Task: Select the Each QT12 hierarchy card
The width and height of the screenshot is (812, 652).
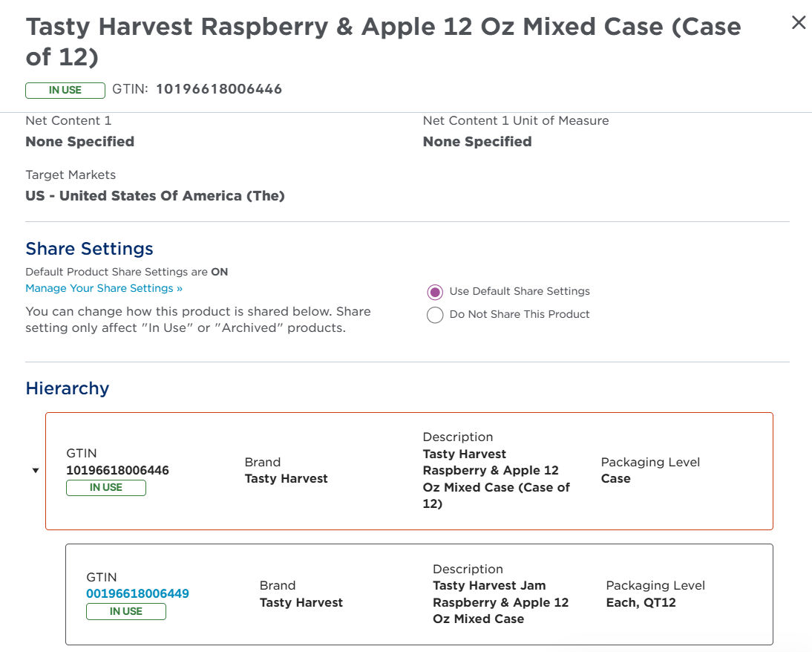Action: (419, 595)
